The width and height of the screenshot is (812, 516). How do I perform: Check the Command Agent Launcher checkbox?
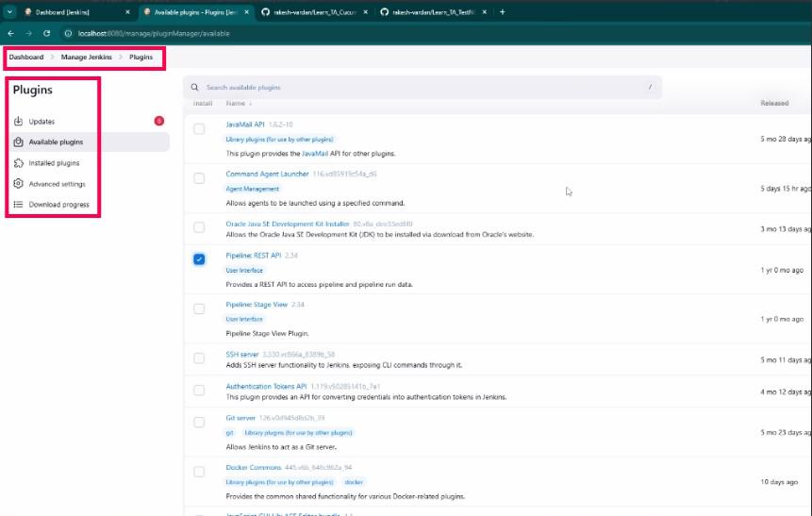pyautogui.click(x=199, y=178)
